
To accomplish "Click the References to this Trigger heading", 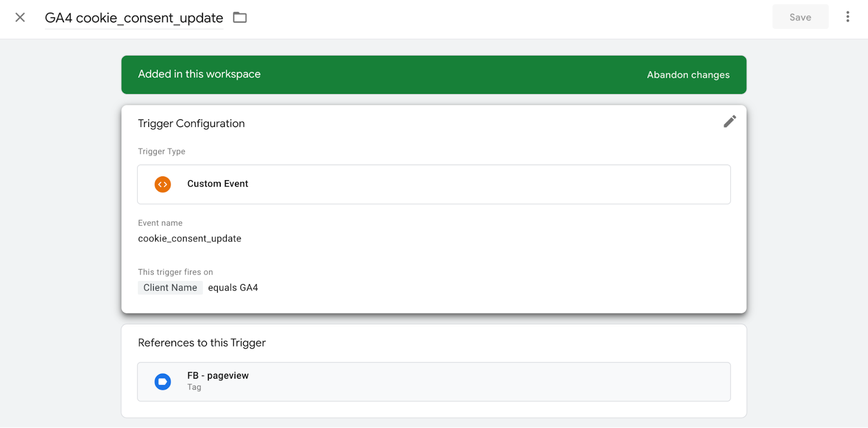I will click(x=202, y=343).
